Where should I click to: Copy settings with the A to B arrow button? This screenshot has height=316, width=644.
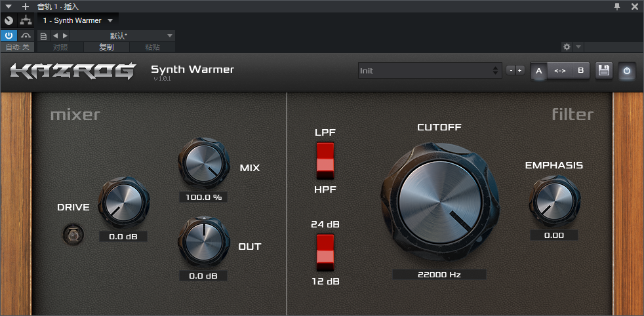pos(560,71)
